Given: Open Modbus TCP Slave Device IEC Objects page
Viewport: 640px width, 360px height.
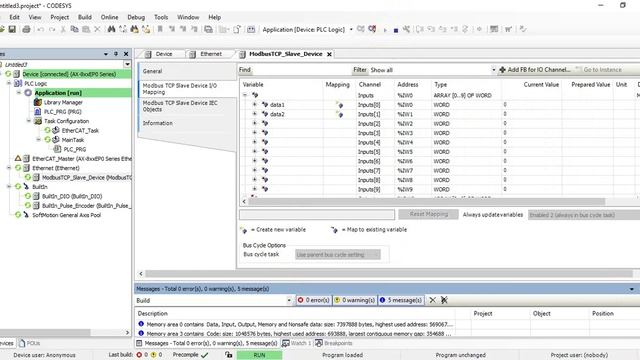Looking at the screenshot, I should (x=187, y=106).
